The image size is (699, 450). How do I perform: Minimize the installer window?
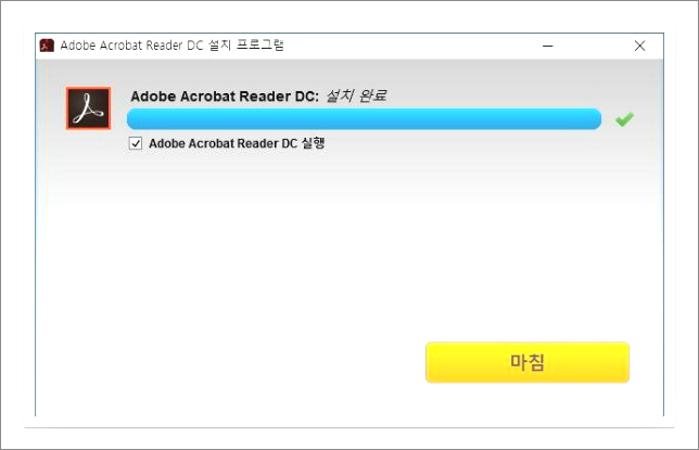(x=548, y=45)
